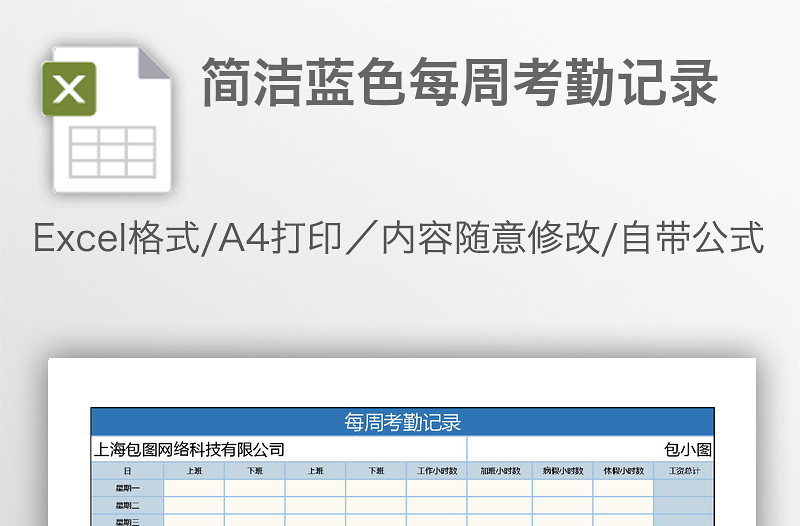Viewport: 800px width, 526px height.
Task: Click the company name 上海包图网络科技有限公司
Action: pos(189,449)
